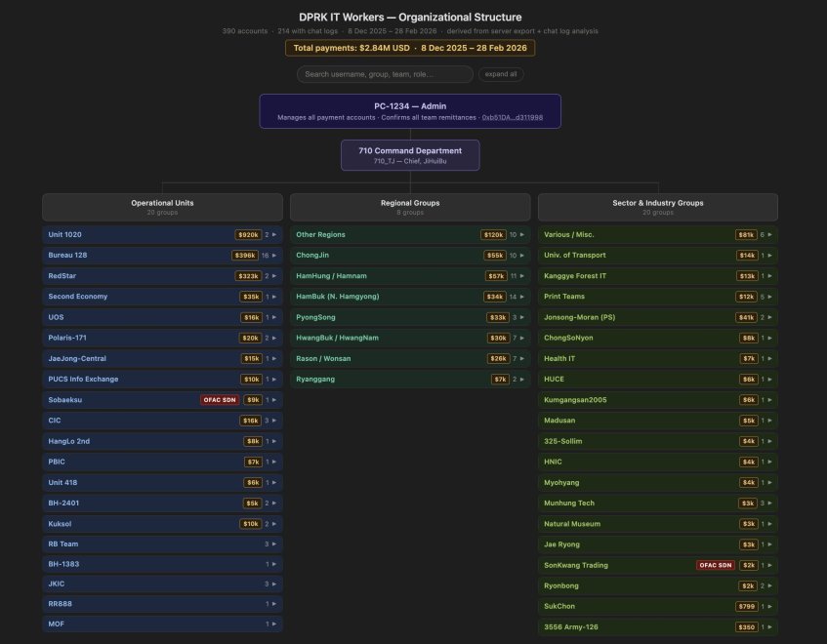The image size is (827, 644).
Task: Open the Regional Groups column header
Action: click(410, 207)
